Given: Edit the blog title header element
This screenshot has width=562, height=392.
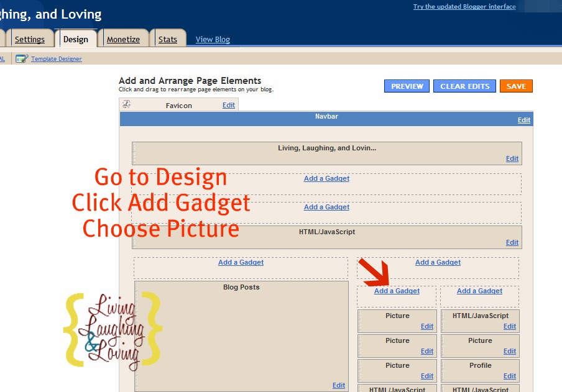Looking at the screenshot, I should pyautogui.click(x=512, y=158).
